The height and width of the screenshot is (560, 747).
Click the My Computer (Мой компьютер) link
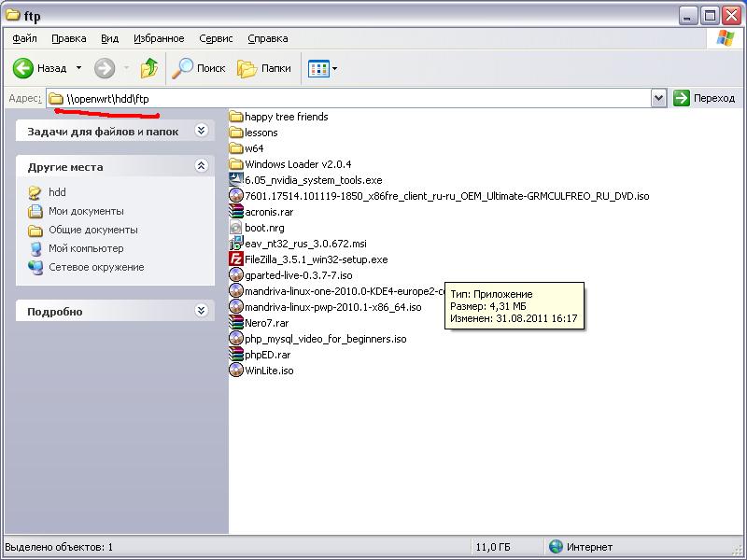pyautogui.click(x=86, y=248)
